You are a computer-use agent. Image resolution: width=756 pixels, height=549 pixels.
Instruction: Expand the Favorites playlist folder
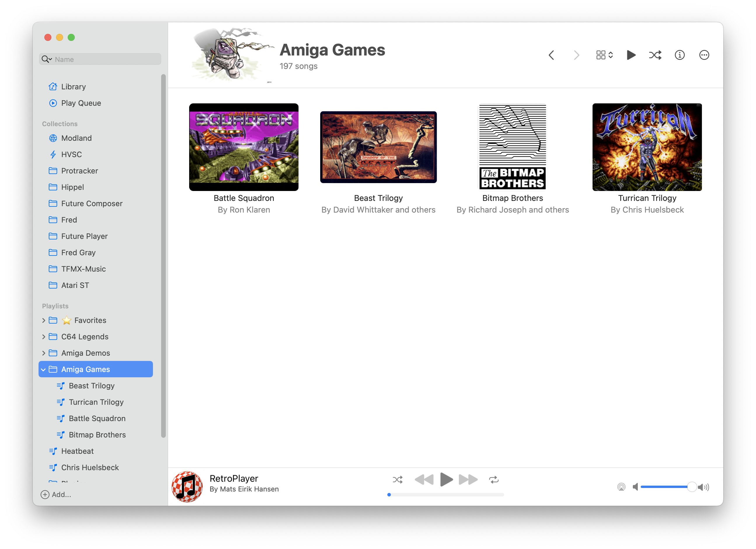[x=44, y=320]
